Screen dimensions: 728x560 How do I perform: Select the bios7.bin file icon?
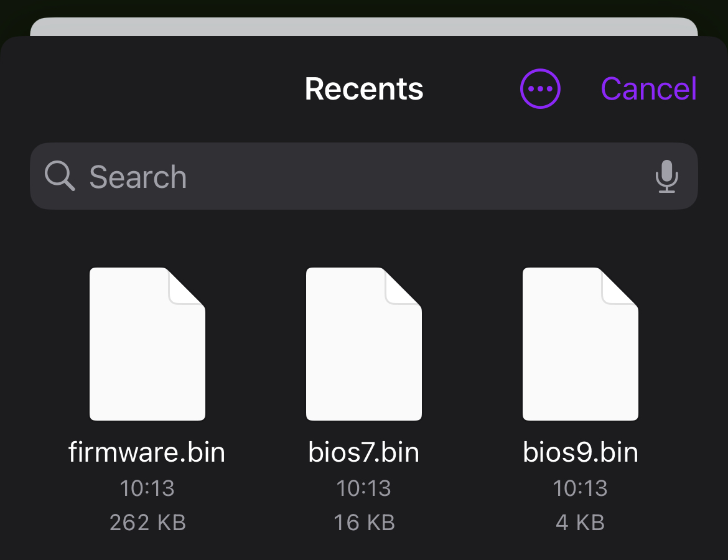(364, 344)
